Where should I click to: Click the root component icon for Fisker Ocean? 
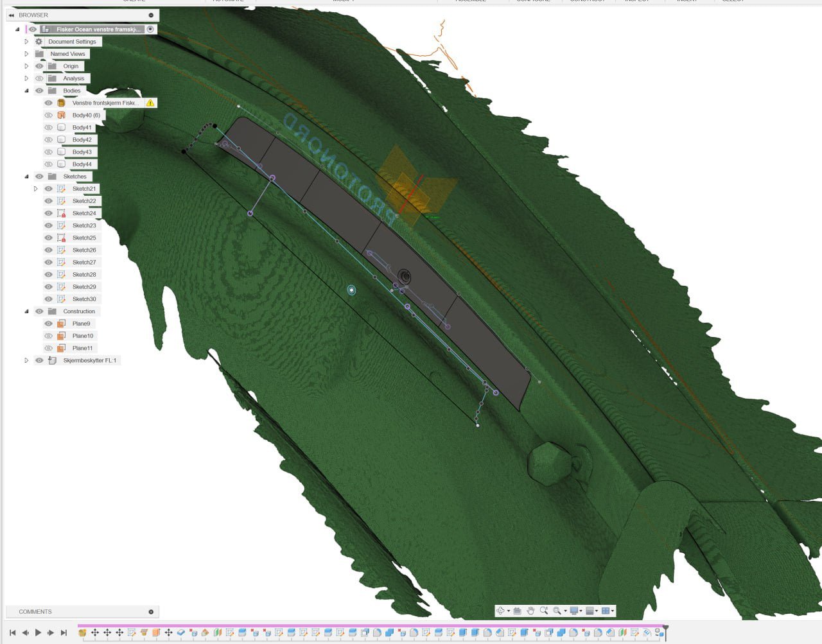(46, 29)
